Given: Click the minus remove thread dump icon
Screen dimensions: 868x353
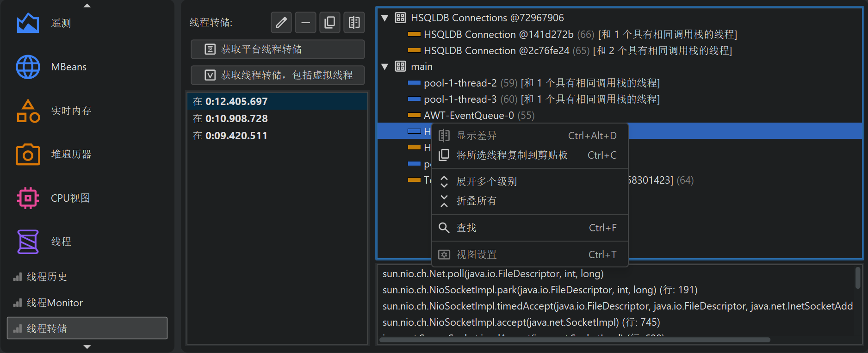Looking at the screenshot, I should point(305,22).
